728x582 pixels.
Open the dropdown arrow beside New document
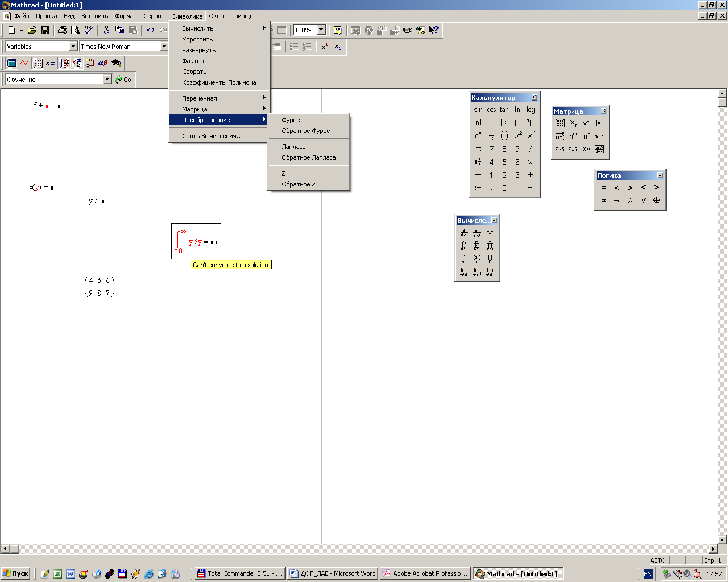click(x=22, y=30)
